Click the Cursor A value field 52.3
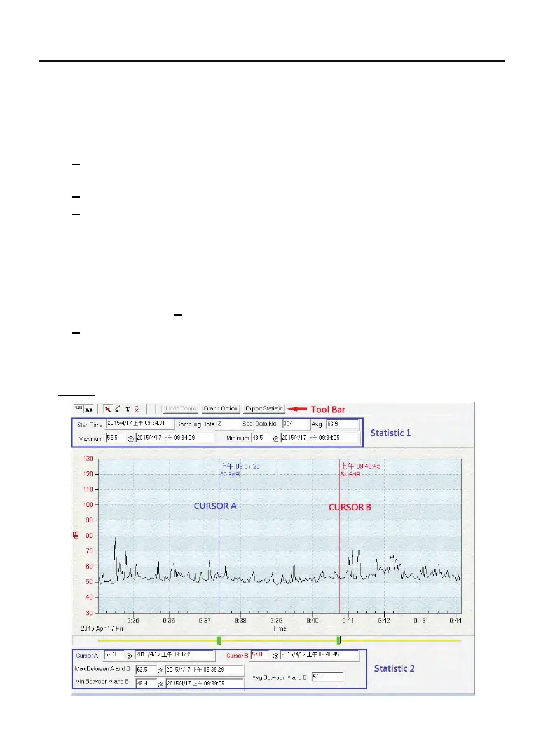 point(114,655)
